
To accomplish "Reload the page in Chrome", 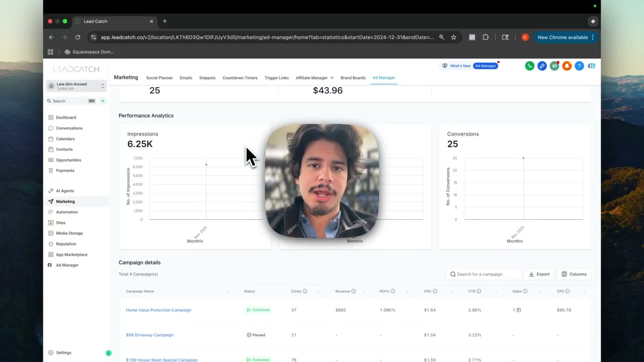I will point(77,37).
